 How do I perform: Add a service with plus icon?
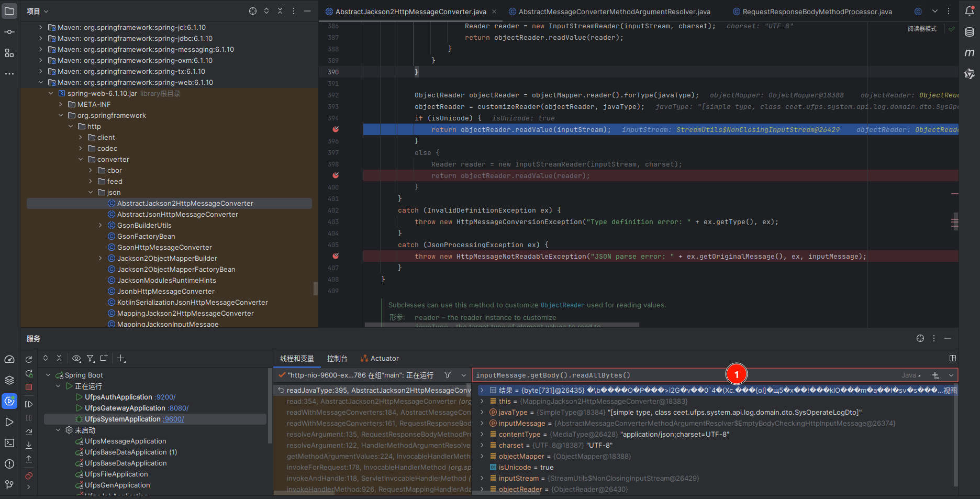pyautogui.click(x=121, y=358)
